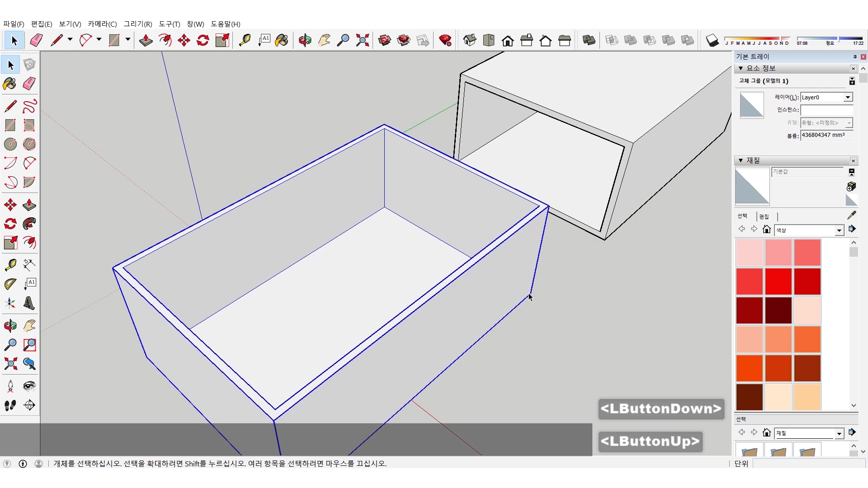Switch to Iso view house icon
Screen dimensions: 868x488
[x=469, y=40]
